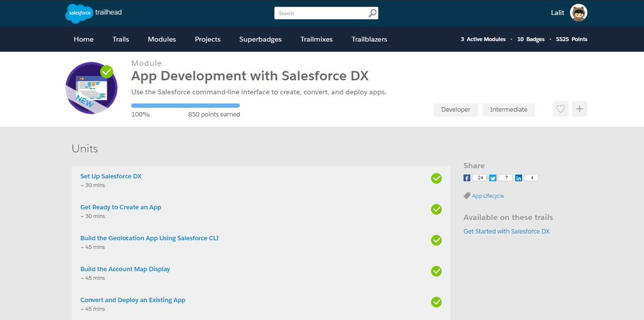Click the 850 points earned text
Viewport: 644px width, 320px height.
(214, 115)
